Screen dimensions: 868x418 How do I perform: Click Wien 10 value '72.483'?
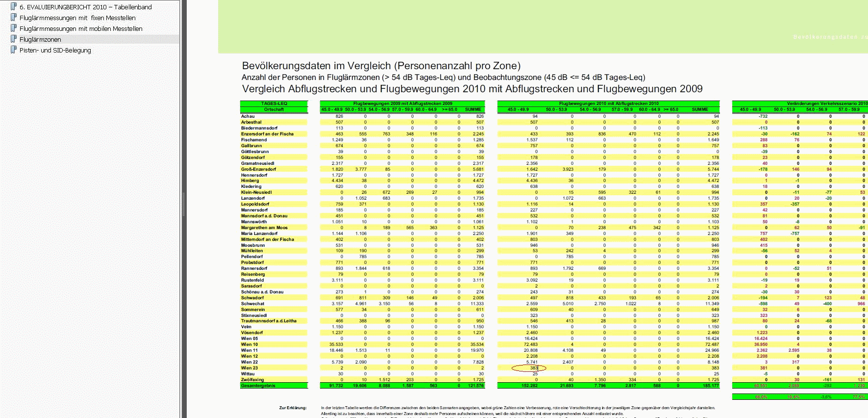(531, 344)
